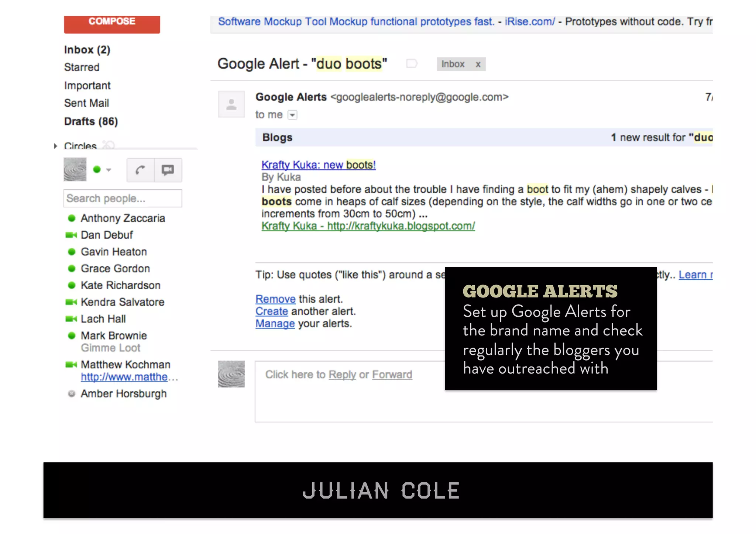Click Amber Horsburgh's gray offline status icon
This screenshot has width=756, height=534.
72,394
